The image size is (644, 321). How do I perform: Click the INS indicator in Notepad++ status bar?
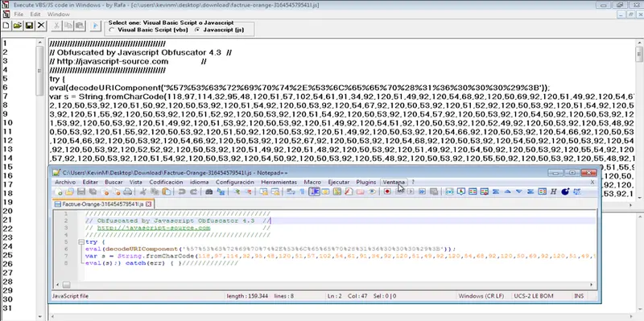(579, 296)
